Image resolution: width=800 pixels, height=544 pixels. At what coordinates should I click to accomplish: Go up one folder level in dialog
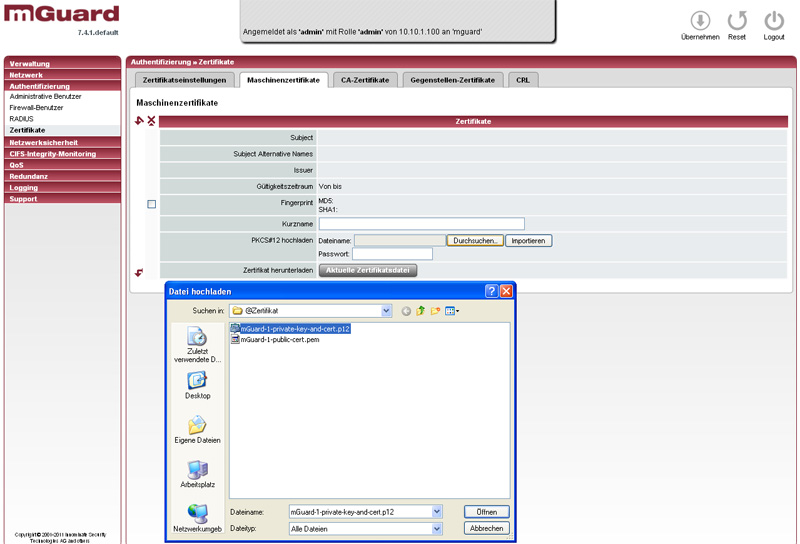pyautogui.click(x=421, y=311)
